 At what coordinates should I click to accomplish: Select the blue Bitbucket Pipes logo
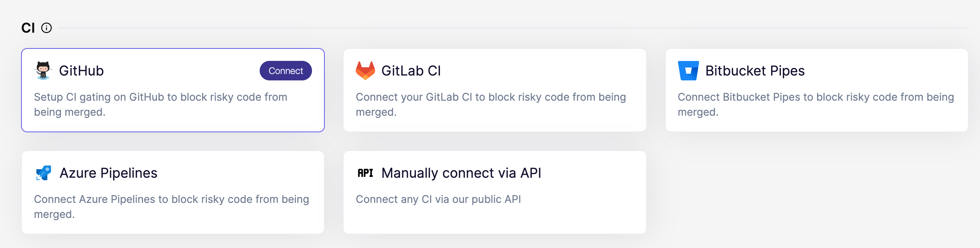(x=687, y=70)
